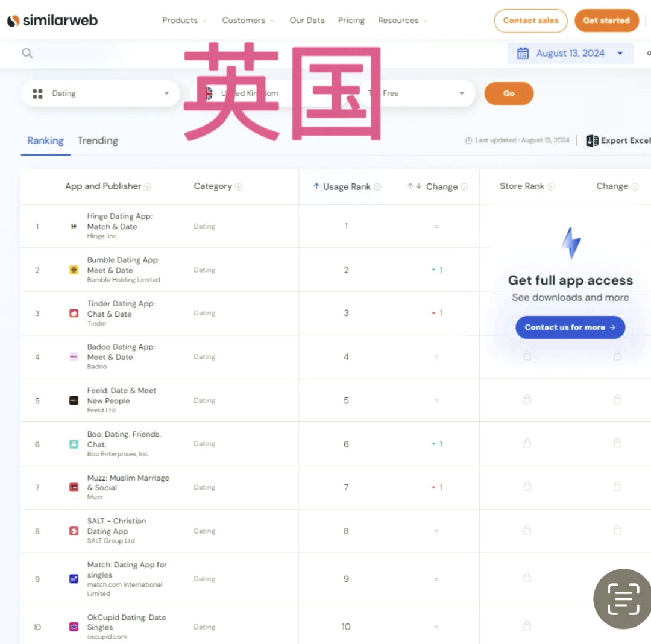Open Bumble Dating App: Meet & Date

click(123, 265)
